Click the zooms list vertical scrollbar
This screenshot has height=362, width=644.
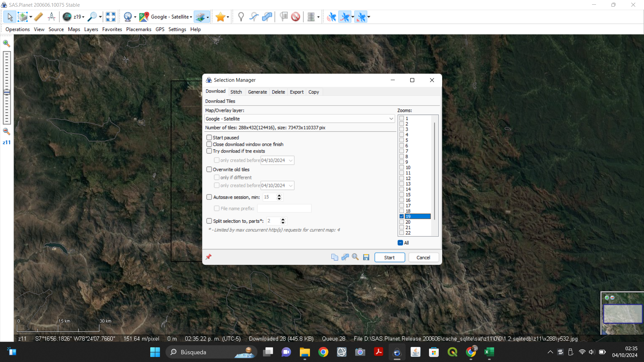tap(434, 171)
